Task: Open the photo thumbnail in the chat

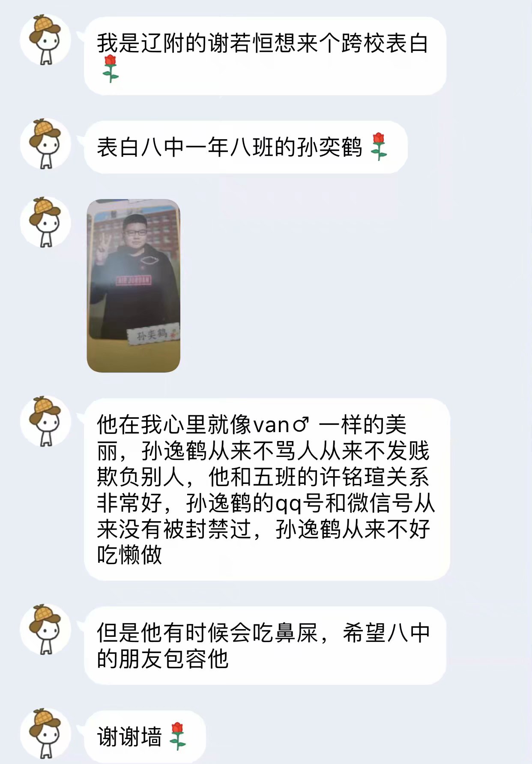Action: pos(133,286)
